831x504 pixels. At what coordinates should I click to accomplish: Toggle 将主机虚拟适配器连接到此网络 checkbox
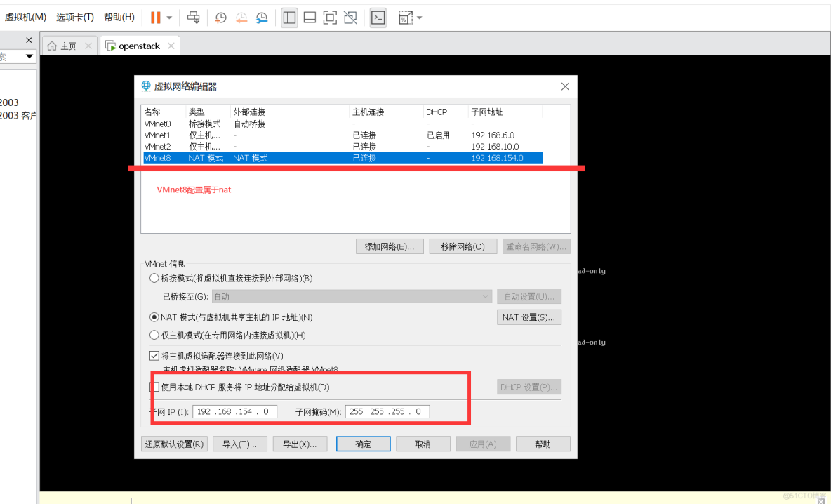(x=154, y=356)
